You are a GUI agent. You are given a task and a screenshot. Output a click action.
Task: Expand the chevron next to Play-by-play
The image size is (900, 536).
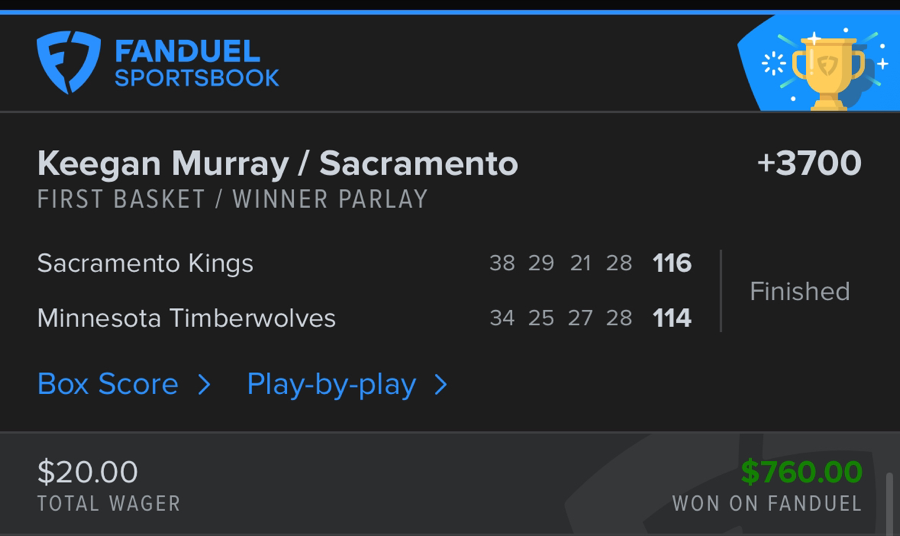441,385
